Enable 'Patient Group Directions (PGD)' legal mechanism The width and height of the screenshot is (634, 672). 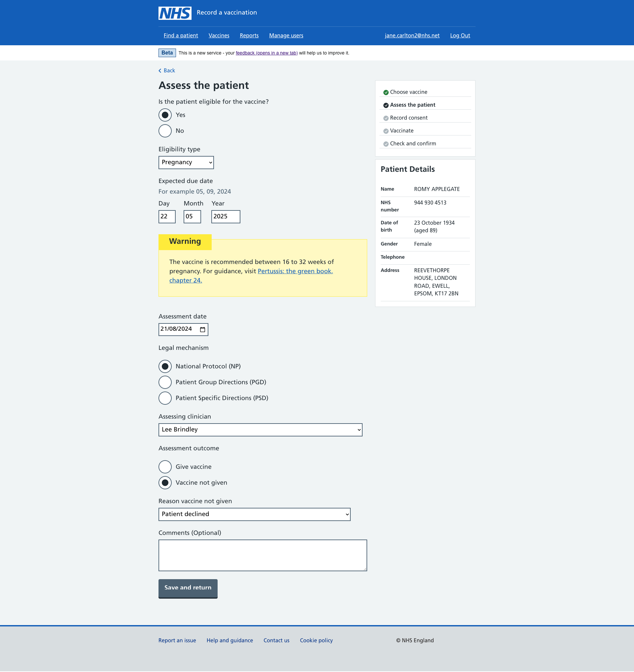point(165,382)
